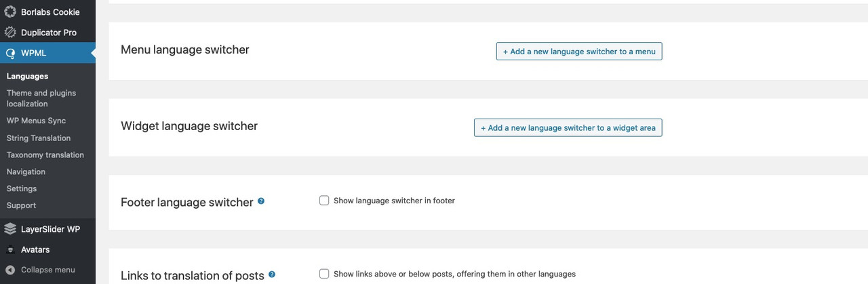Select String Translation in the sidebar

[39, 138]
